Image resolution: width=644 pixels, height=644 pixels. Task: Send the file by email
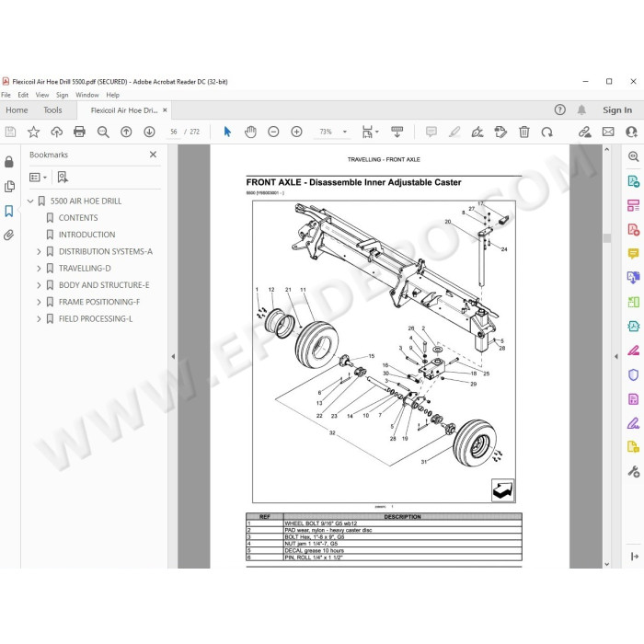[x=608, y=132]
